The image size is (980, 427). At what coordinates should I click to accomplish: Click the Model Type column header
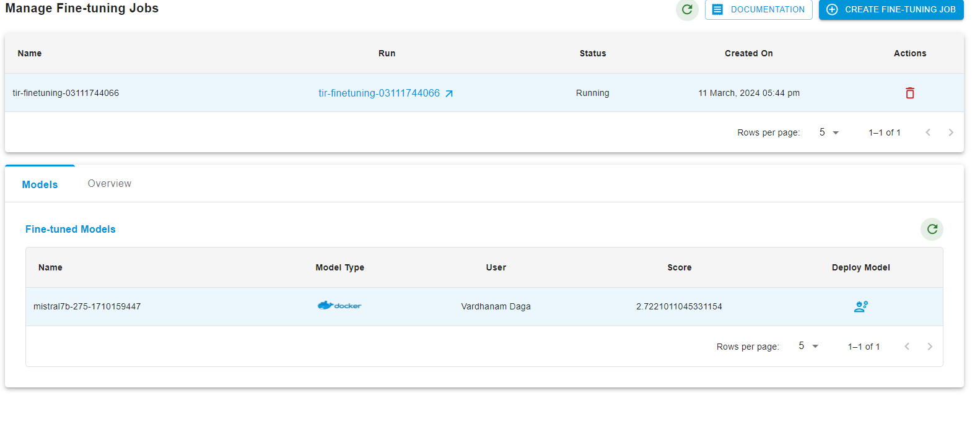(340, 267)
